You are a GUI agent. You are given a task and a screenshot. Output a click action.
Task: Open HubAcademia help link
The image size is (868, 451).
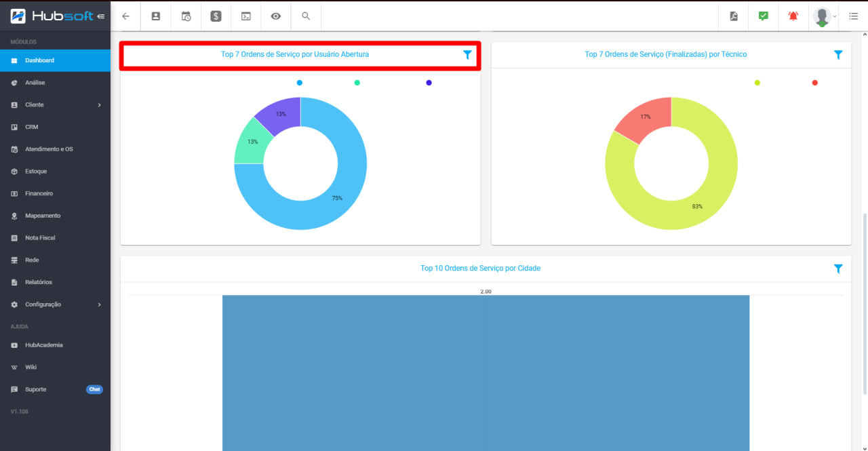tap(55, 345)
